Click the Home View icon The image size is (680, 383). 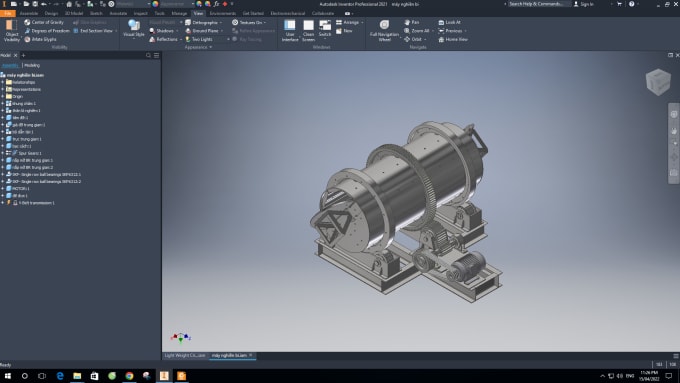click(x=453, y=39)
